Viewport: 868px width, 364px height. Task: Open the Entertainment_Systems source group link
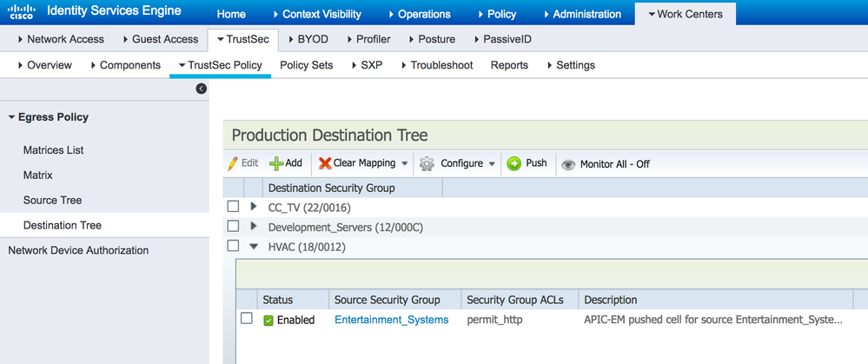(x=391, y=320)
